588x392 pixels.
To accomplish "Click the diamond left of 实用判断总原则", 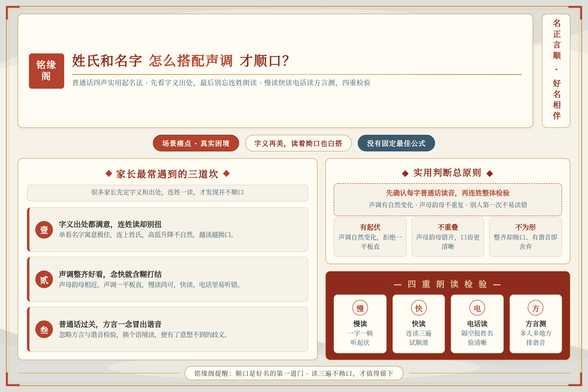I will tap(405, 173).
